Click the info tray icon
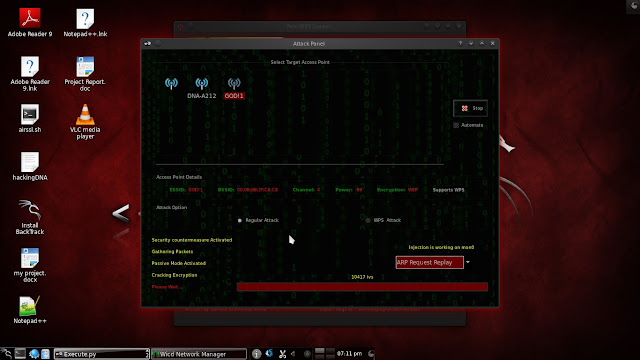Viewport: 640px width, 360px height. pyautogui.click(x=256, y=354)
